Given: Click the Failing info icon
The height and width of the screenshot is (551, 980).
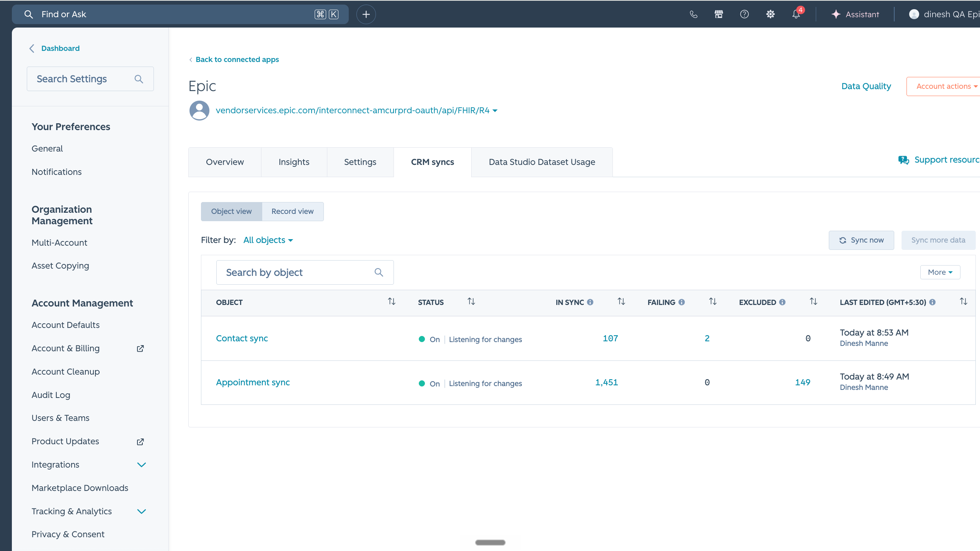Looking at the screenshot, I should click(x=682, y=302).
